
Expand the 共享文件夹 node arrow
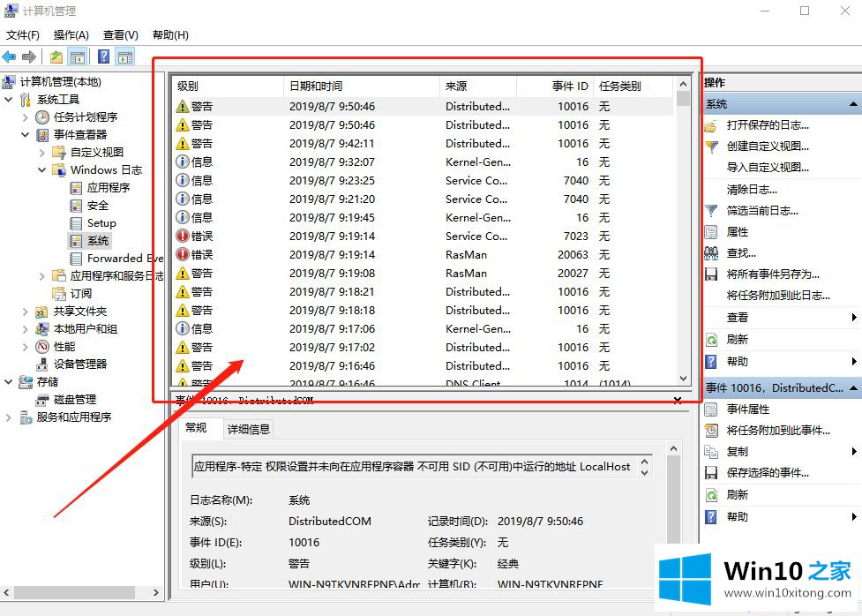25,312
